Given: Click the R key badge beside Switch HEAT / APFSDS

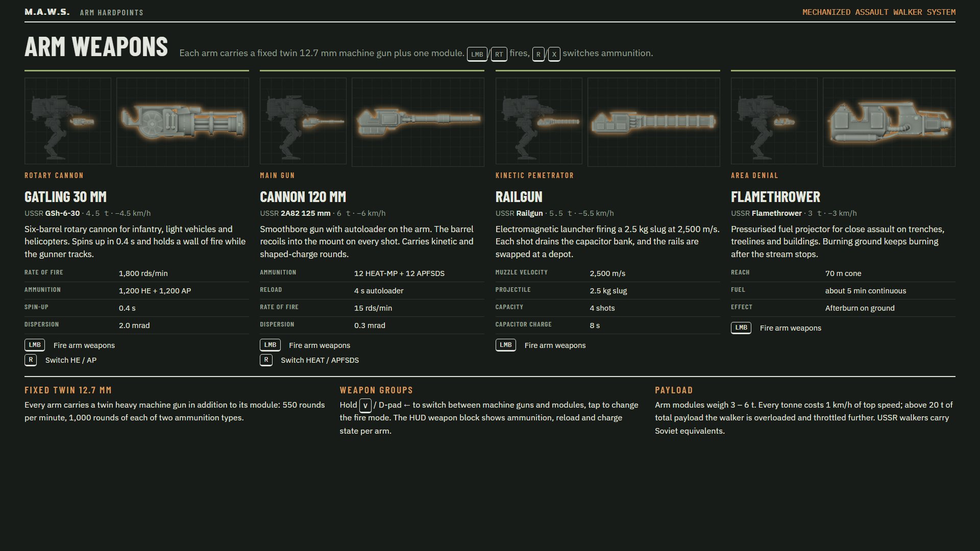Looking at the screenshot, I should click(x=266, y=360).
